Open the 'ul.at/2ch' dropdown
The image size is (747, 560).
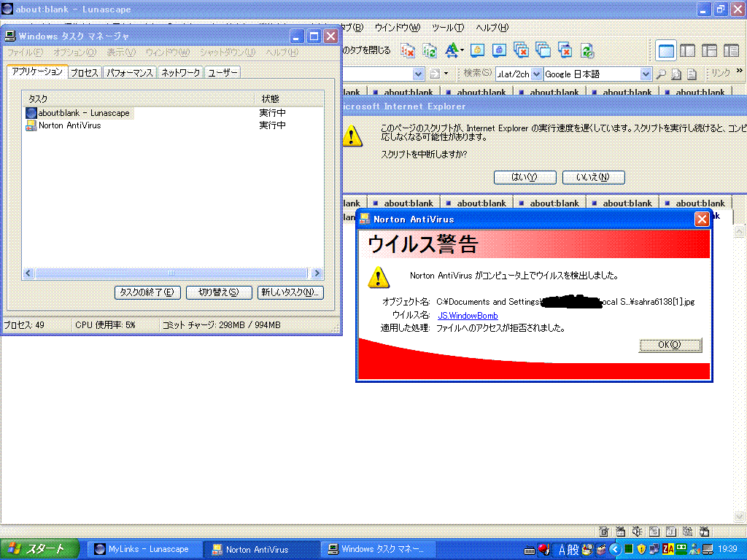536,74
